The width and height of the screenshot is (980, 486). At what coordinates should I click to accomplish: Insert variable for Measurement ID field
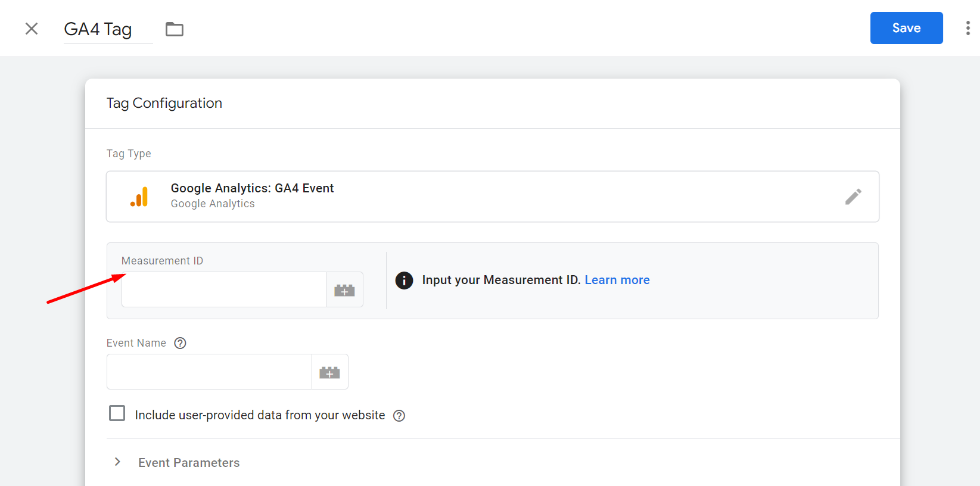tap(345, 289)
